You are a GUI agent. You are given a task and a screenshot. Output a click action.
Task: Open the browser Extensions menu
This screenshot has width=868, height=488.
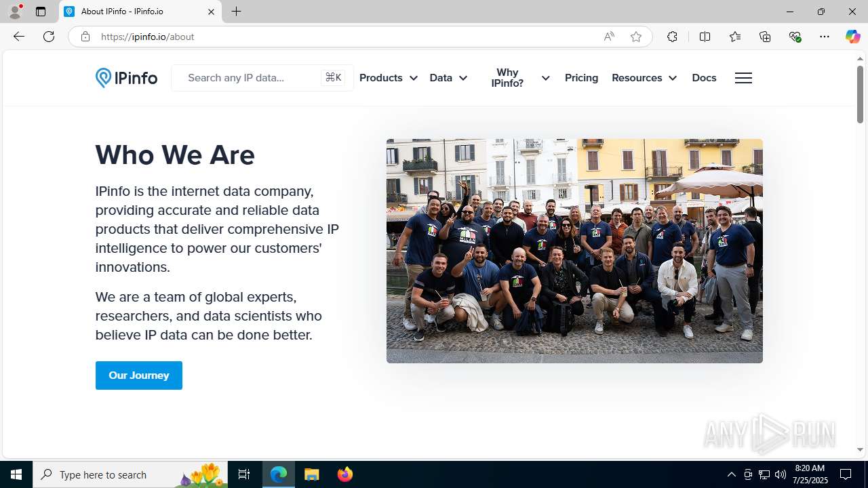(672, 37)
